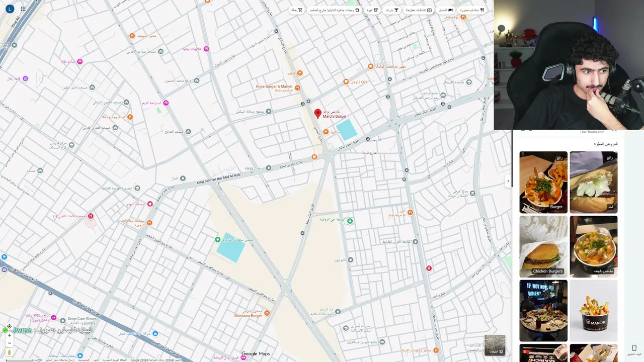Zoom in with the plus button
Screen dimensions: 644x362
click(9, 335)
